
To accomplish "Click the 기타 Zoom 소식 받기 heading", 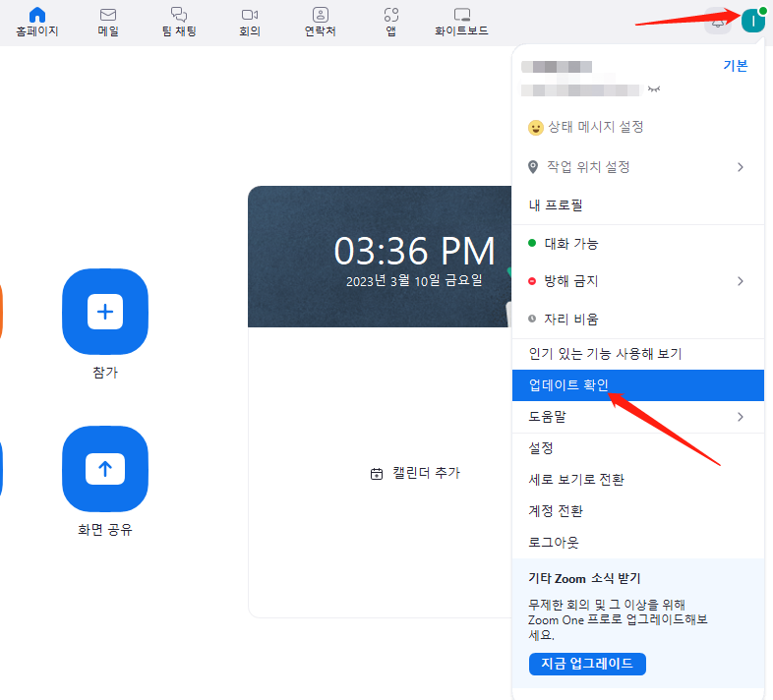I will [x=584, y=578].
